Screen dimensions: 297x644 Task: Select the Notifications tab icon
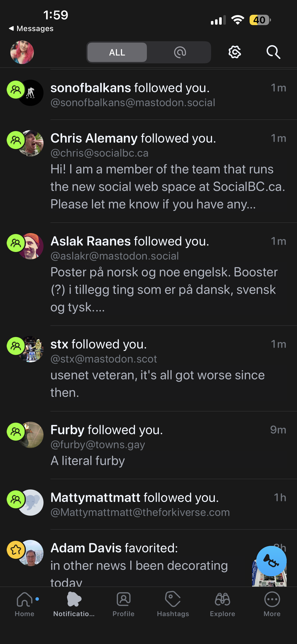click(74, 600)
